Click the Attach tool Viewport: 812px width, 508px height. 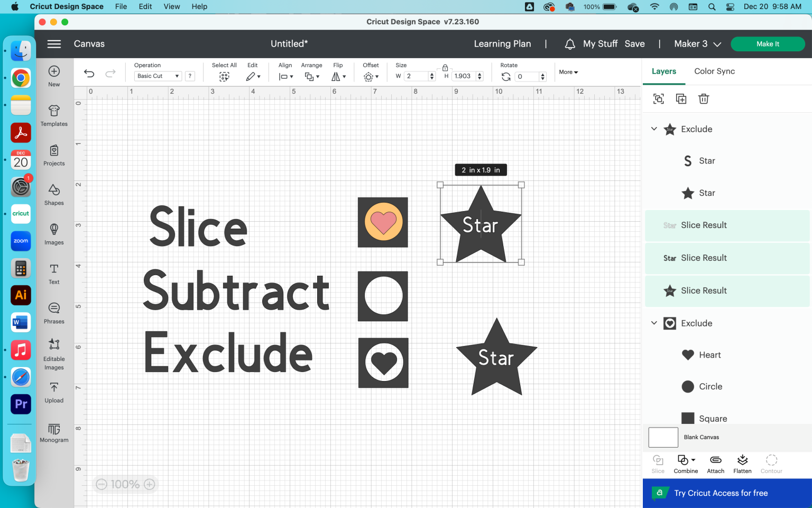(x=715, y=464)
